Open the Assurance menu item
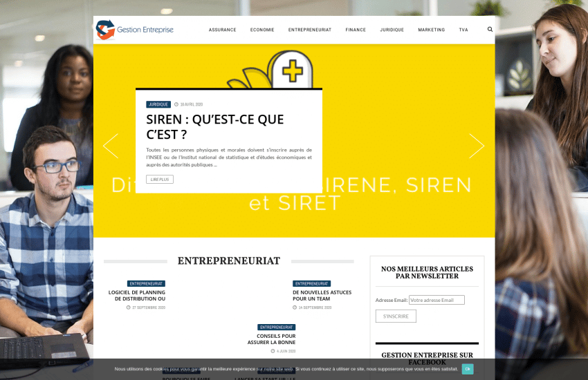Image resolution: width=588 pixels, height=380 pixels. click(x=222, y=30)
